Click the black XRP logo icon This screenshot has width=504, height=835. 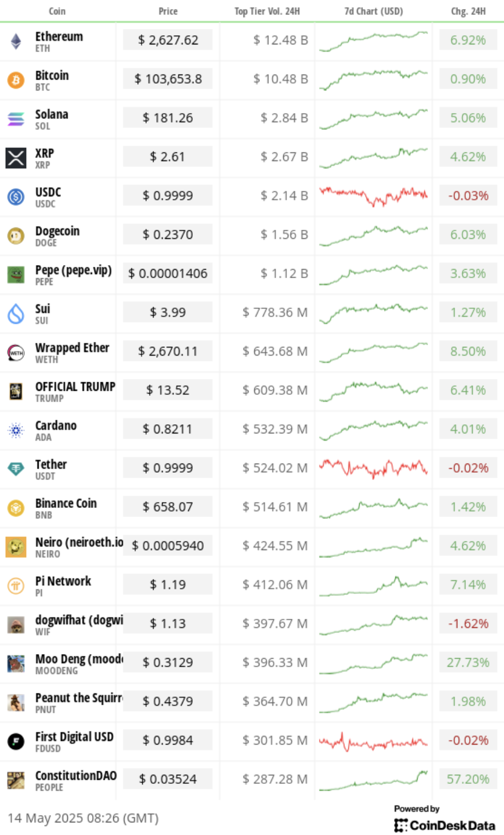pyautogui.click(x=16, y=158)
